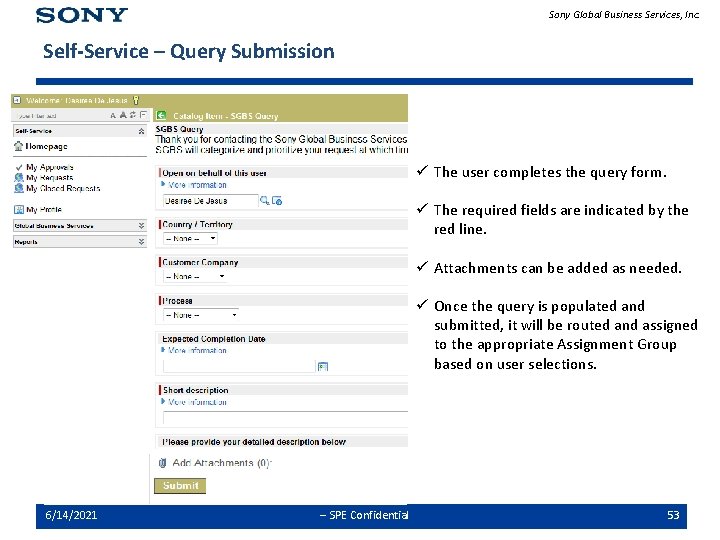Click the key icon beside the welcome name
720x540 pixels.
pos(136,100)
